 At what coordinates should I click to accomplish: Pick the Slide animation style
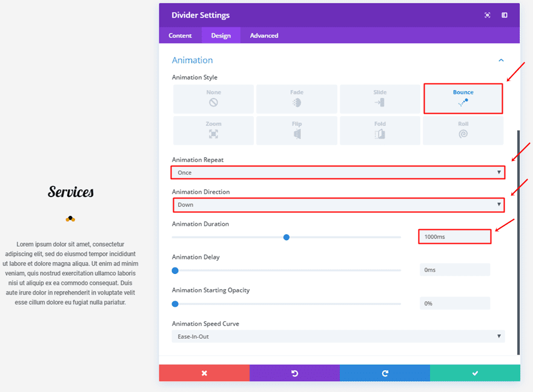point(380,99)
